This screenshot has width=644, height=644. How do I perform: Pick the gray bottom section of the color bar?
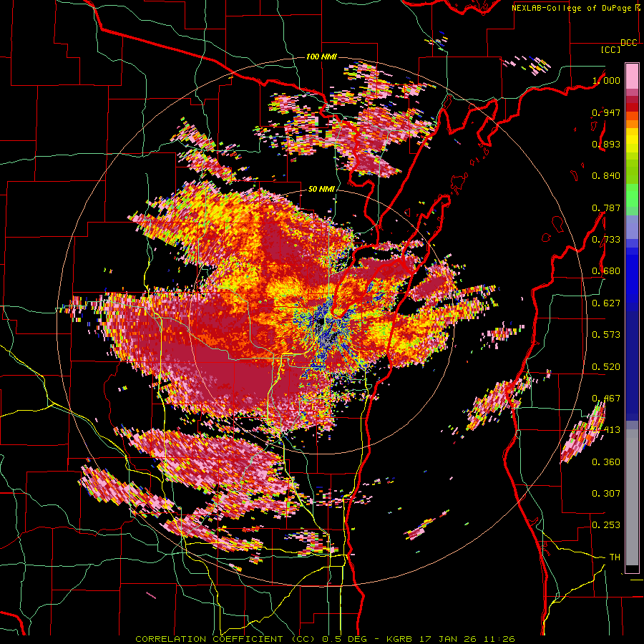(632, 497)
